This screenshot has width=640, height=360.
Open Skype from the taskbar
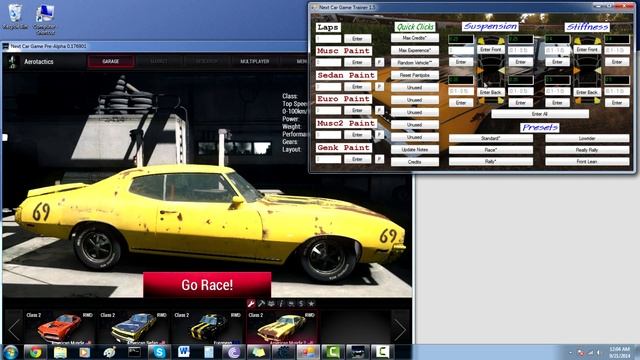[159, 352]
